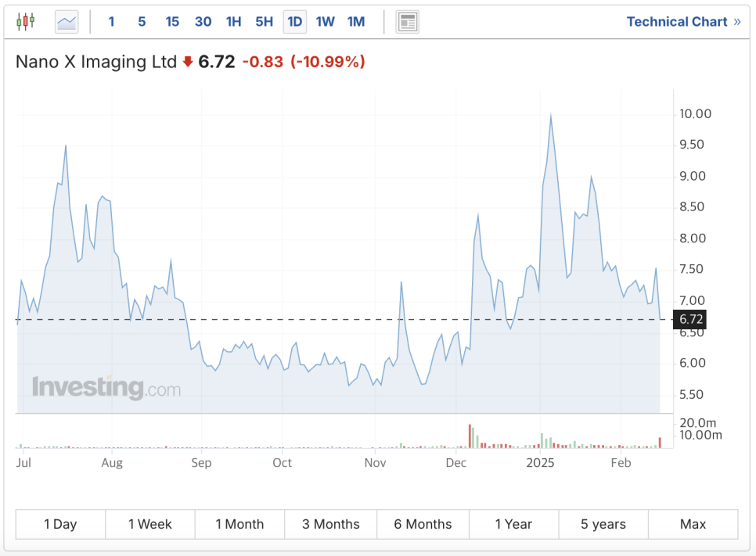This screenshot has width=756, height=556.
Task: Choose the 1H interval
Action: 233,22
